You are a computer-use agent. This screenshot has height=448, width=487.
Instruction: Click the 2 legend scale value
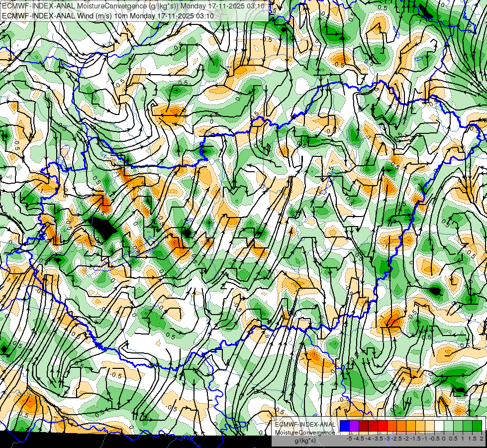tap(482, 439)
